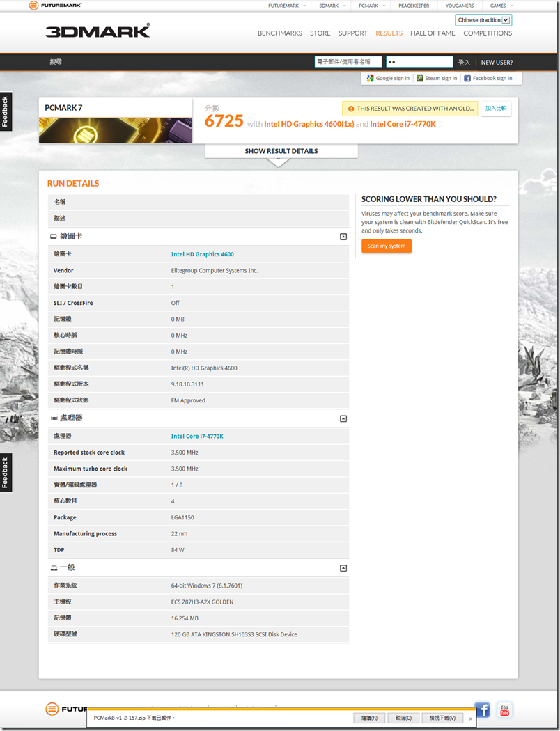This screenshot has width=560, height=731.
Task: Click the NEW USER? link
Action: coord(497,62)
